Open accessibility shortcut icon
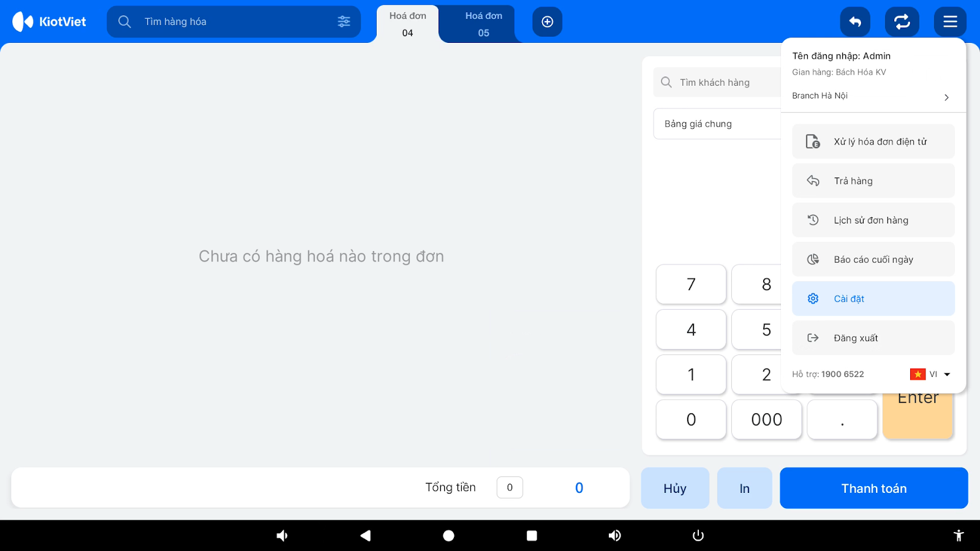The width and height of the screenshot is (980, 551). pos(959,536)
